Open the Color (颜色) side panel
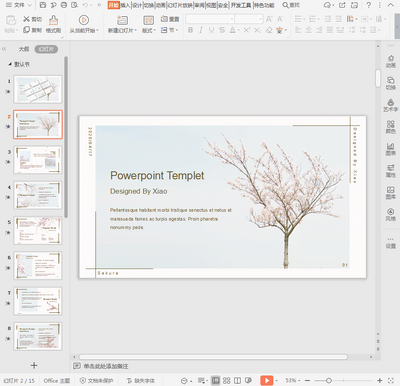Image resolution: width=400 pixels, height=386 pixels. pos(391,127)
